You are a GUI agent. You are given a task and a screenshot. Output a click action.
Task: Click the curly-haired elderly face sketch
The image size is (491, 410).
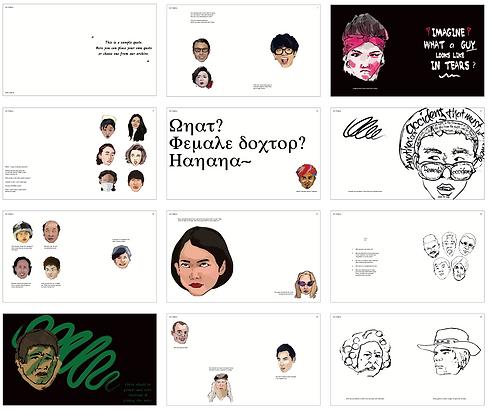coord(365,353)
